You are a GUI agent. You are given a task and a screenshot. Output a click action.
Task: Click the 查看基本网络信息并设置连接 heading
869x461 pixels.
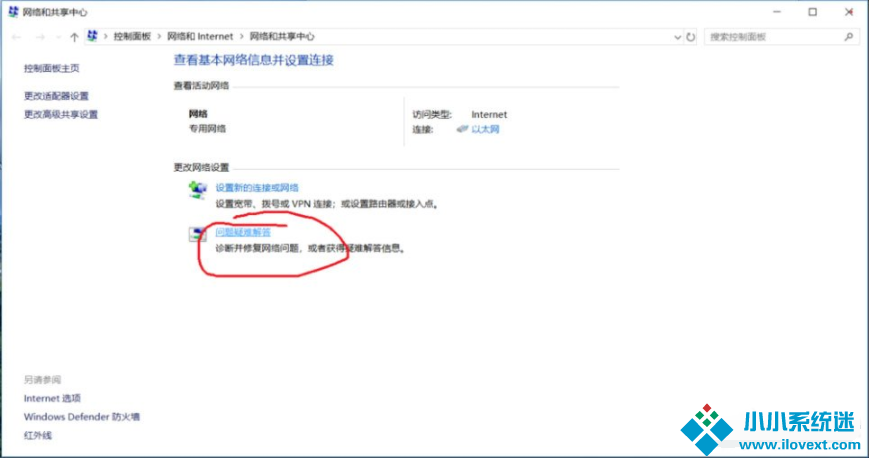pos(254,60)
